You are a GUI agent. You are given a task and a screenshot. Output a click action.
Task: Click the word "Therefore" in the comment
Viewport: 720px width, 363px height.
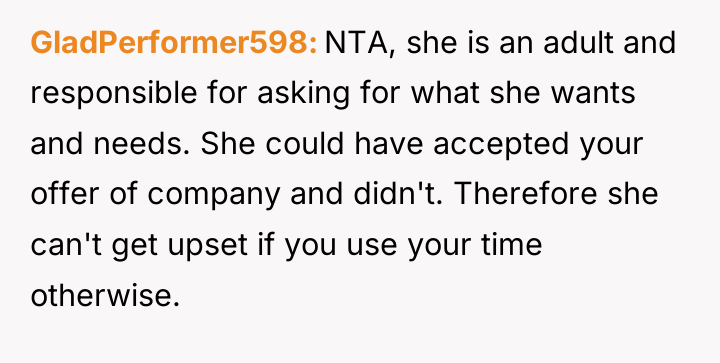click(x=526, y=195)
